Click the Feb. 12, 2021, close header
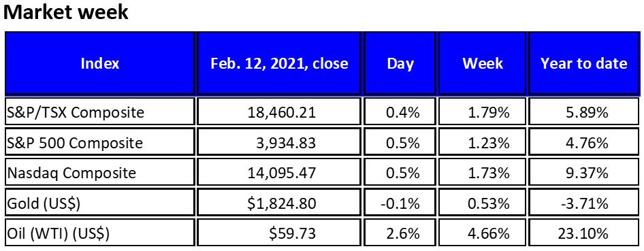The width and height of the screenshot is (644, 251). 279,63
